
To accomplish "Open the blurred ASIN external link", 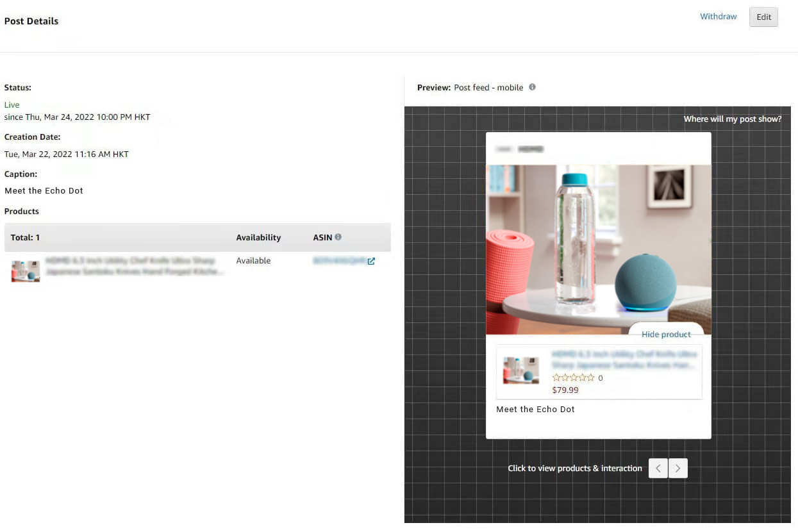I will point(339,261).
